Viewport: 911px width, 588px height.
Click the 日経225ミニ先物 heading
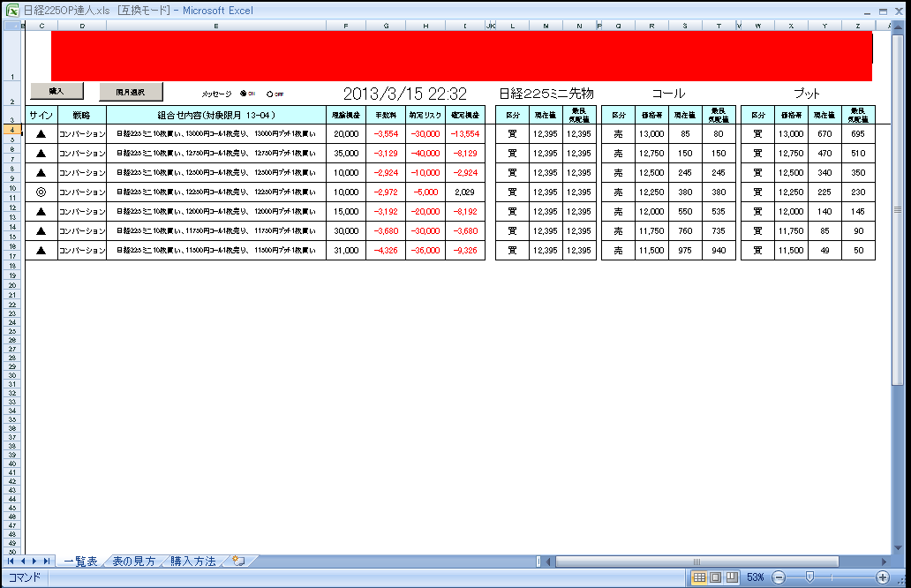pyautogui.click(x=546, y=93)
